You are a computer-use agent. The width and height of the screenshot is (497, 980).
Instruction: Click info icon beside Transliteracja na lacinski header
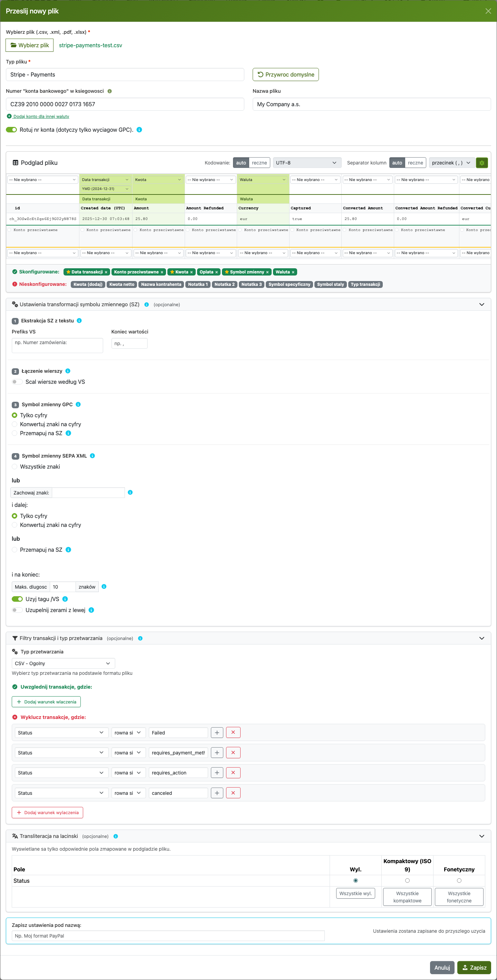pyautogui.click(x=116, y=836)
